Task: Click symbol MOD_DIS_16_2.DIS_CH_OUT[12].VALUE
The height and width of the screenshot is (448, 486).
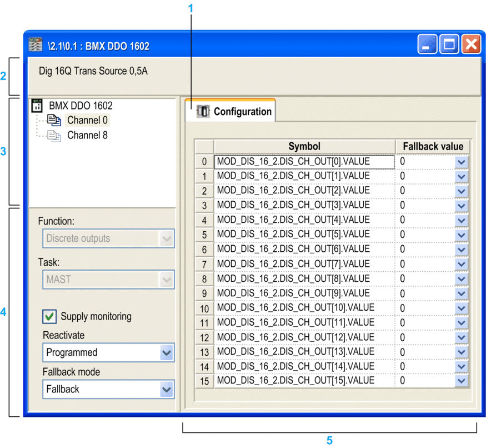Action: click(295, 337)
